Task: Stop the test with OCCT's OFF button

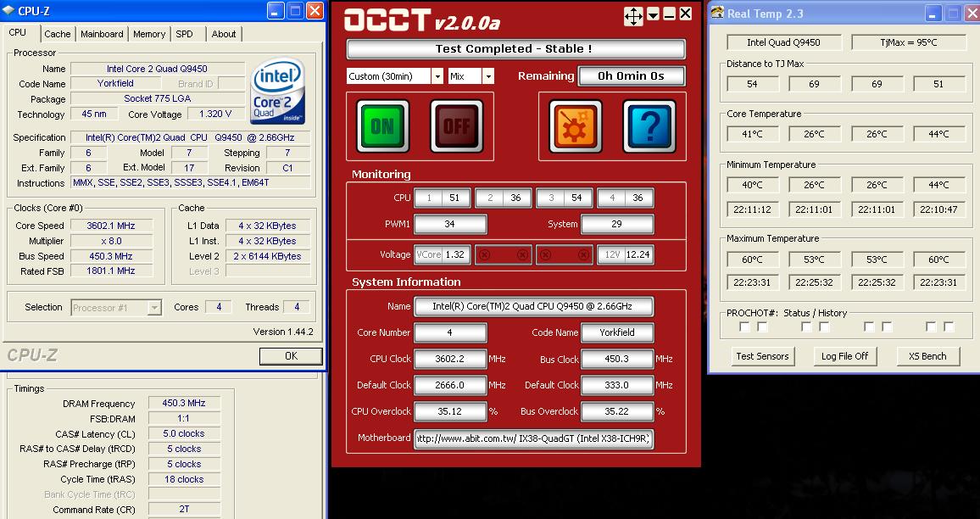Action: click(x=456, y=126)
